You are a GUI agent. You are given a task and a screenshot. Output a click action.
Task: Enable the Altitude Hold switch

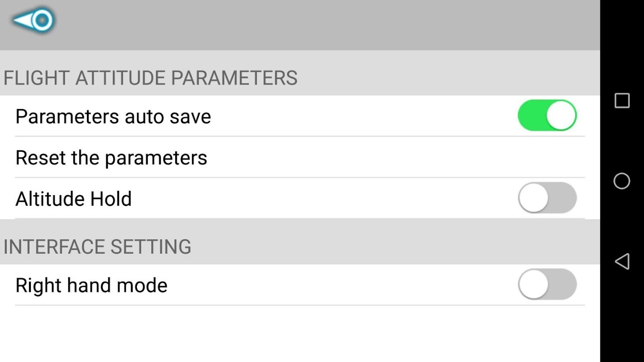click(547, 198)
